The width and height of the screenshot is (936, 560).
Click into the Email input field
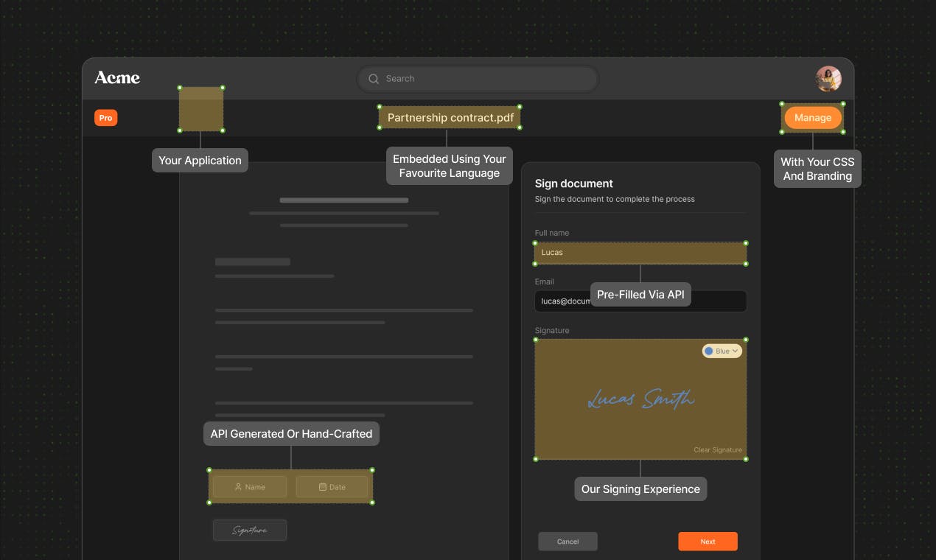640,301
